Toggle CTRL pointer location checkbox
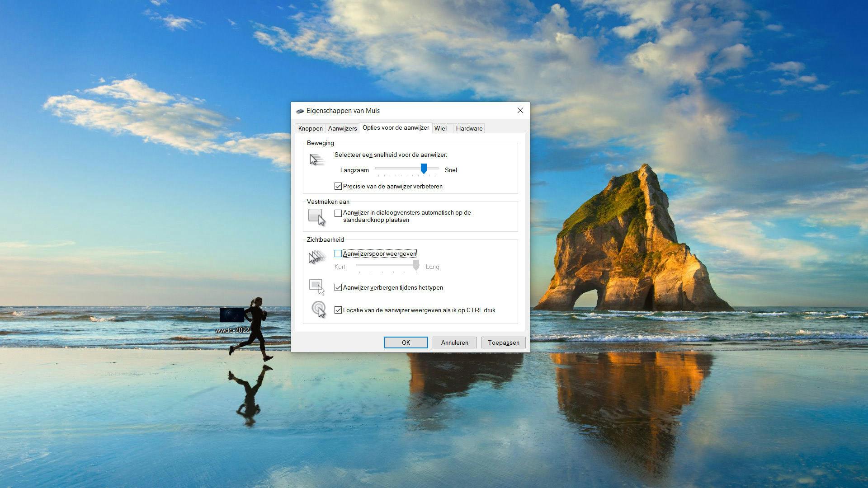This screenshot has width=868, height=488. click(338, 310)
